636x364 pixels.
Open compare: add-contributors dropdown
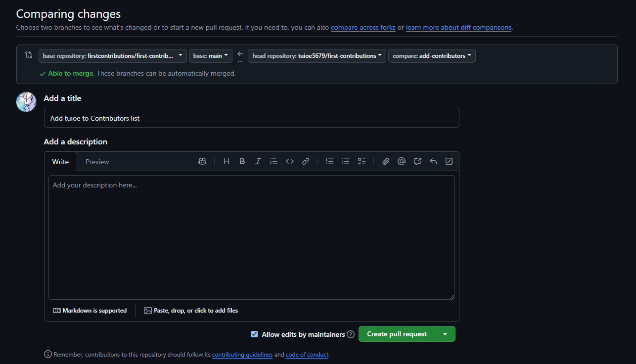432,56
